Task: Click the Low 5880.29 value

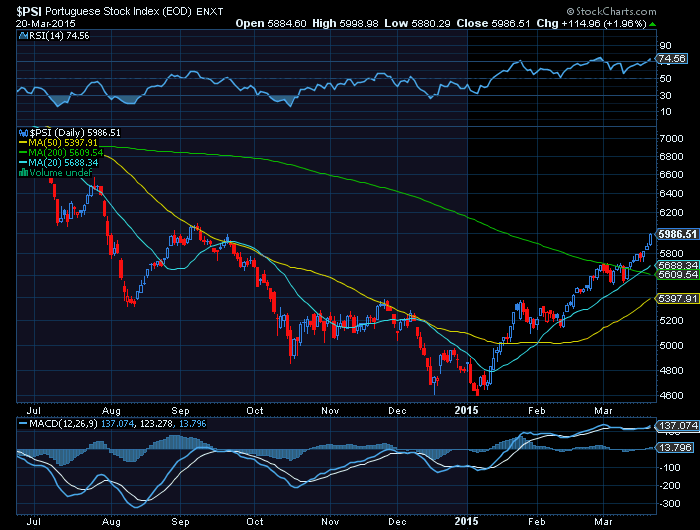Action: pyautogui.click(x=417, y=23)
